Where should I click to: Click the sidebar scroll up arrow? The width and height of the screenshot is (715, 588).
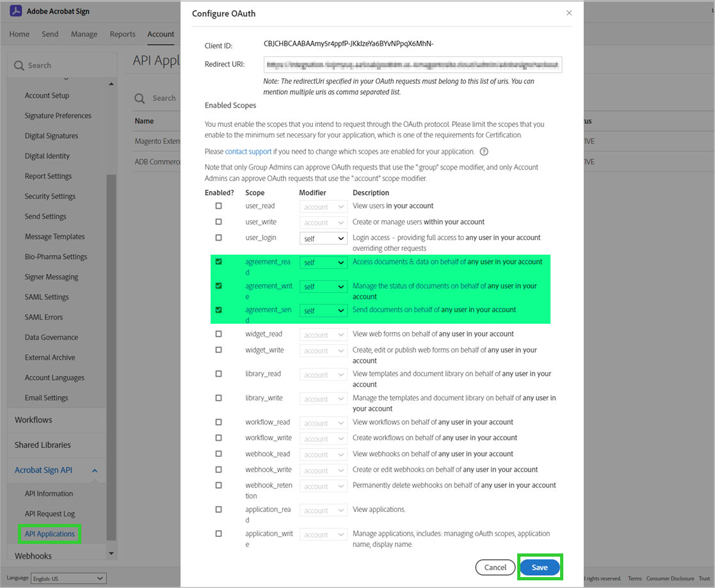tap(111, 84)
